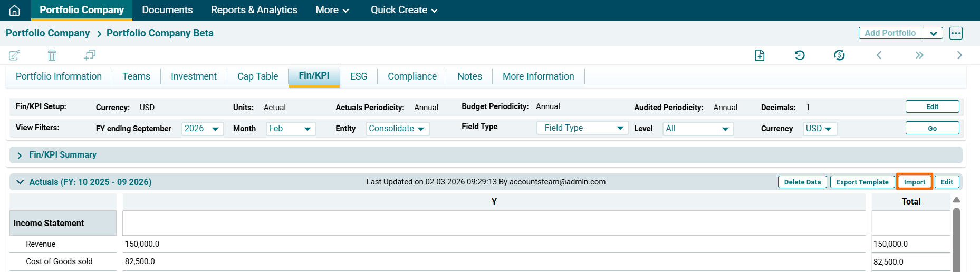Click the clone record icon
The height and width of the screenshot is (272, 980).
pyautogui.click(x=90, y=55)
